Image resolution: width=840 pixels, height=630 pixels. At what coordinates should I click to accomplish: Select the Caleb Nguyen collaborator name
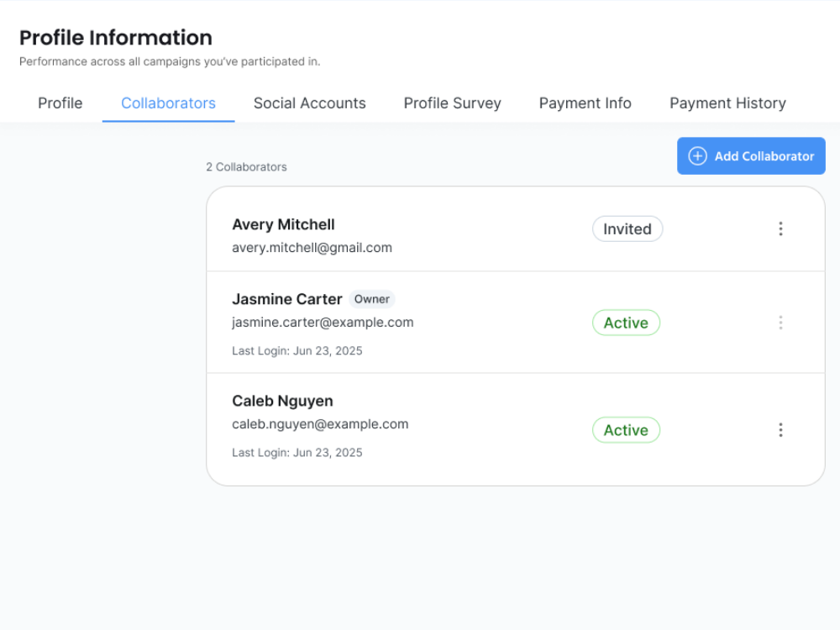click(x=282, y=401)
